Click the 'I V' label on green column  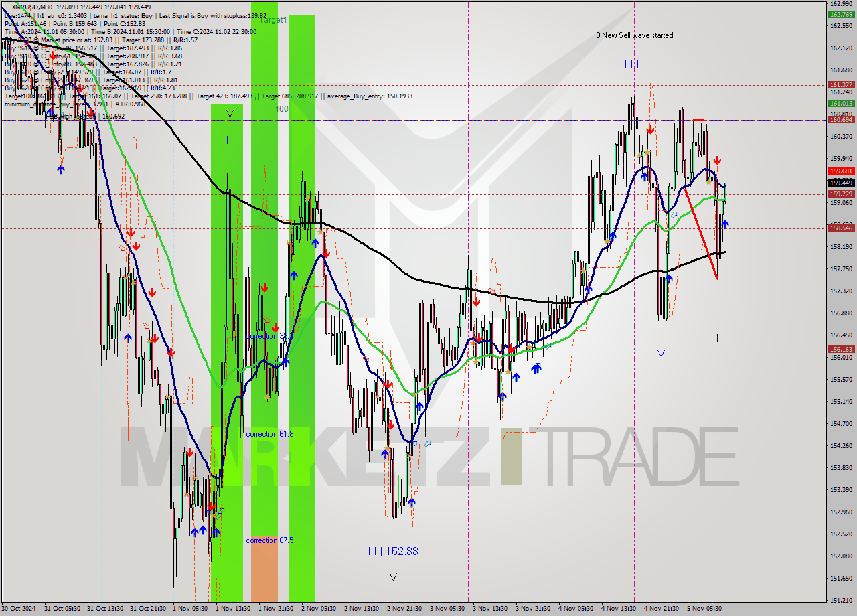[227, 114]
